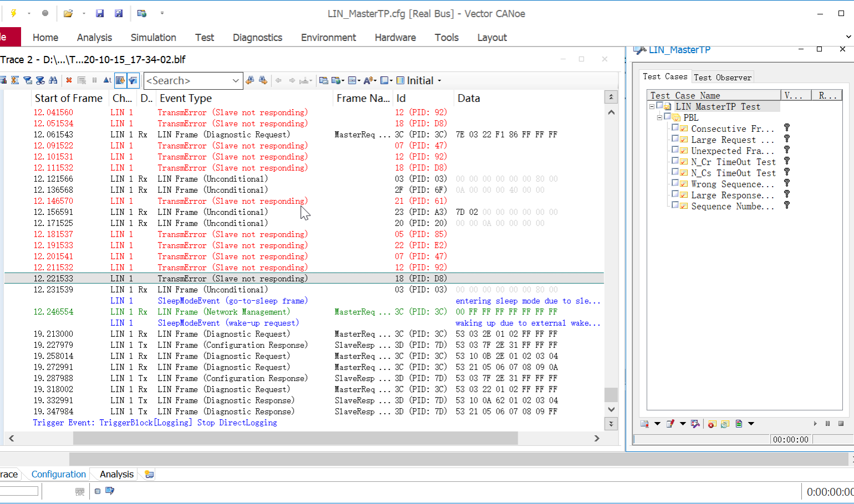Open the window-with-globe icon in quick access
This screenshot has width=854, height=504.
(142, 13)
